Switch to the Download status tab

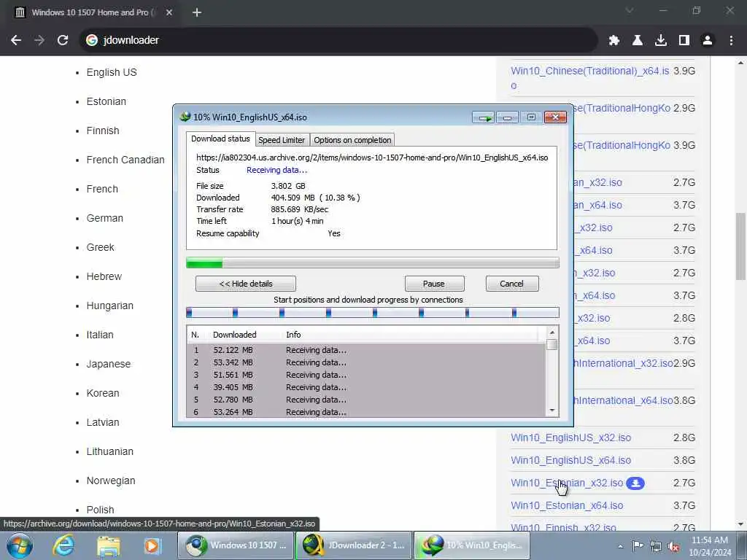coord(220,139)
